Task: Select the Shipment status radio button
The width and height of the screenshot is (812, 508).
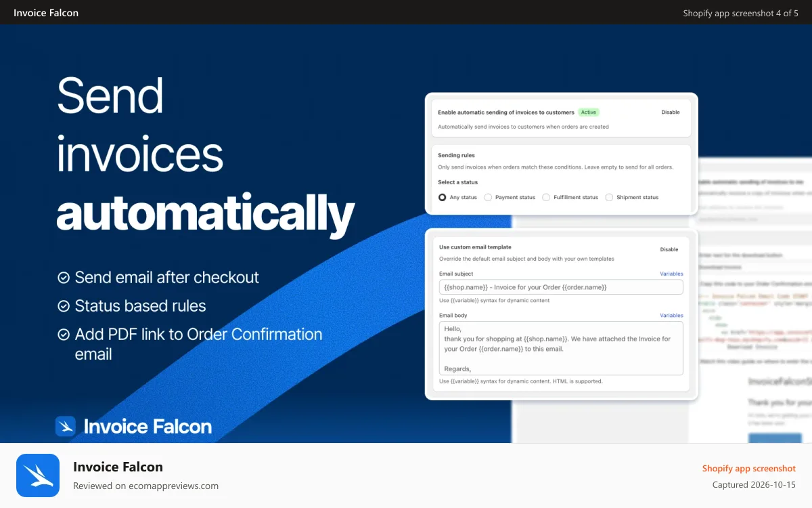Action: (609, 197)
